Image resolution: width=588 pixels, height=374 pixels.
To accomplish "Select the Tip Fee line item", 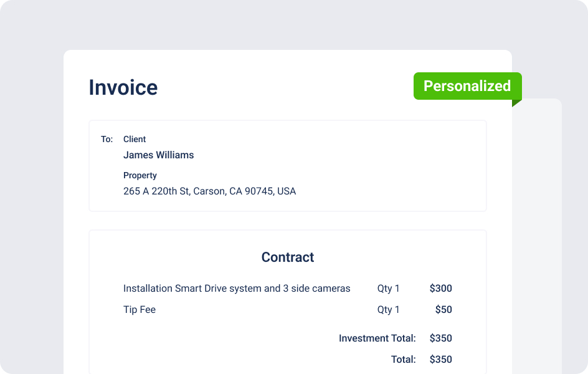I will tap(140, 309).
